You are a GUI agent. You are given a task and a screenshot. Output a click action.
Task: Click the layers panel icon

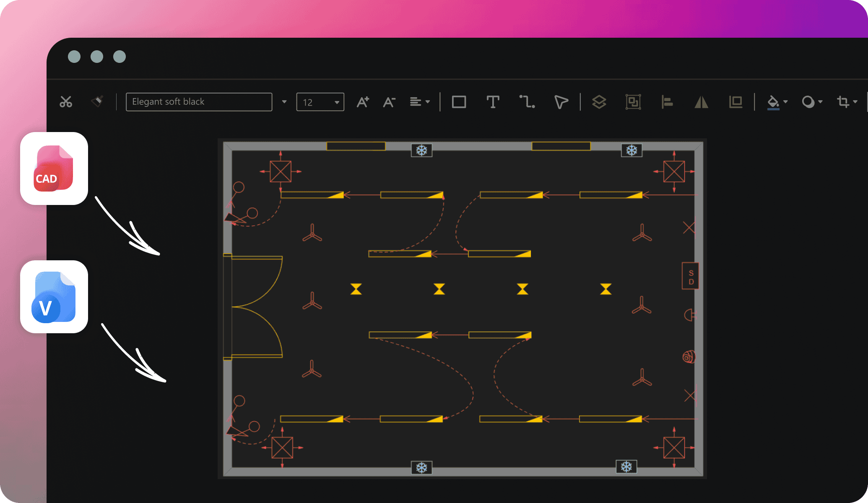[x=599, y=101]
